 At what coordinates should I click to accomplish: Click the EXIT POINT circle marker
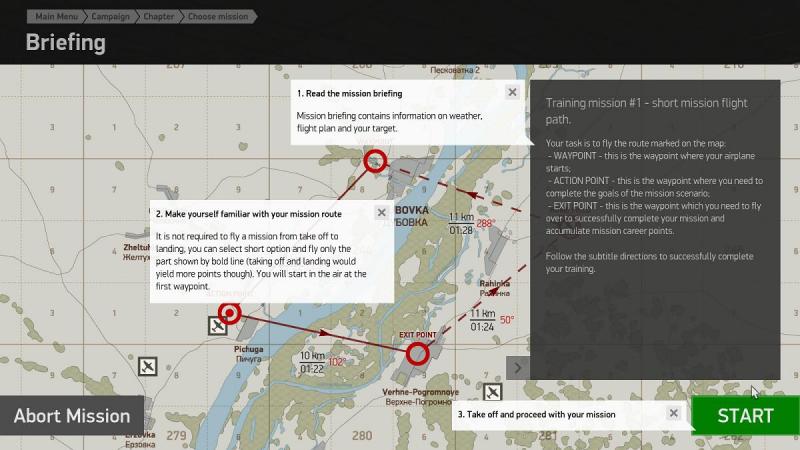coord(417,354)
